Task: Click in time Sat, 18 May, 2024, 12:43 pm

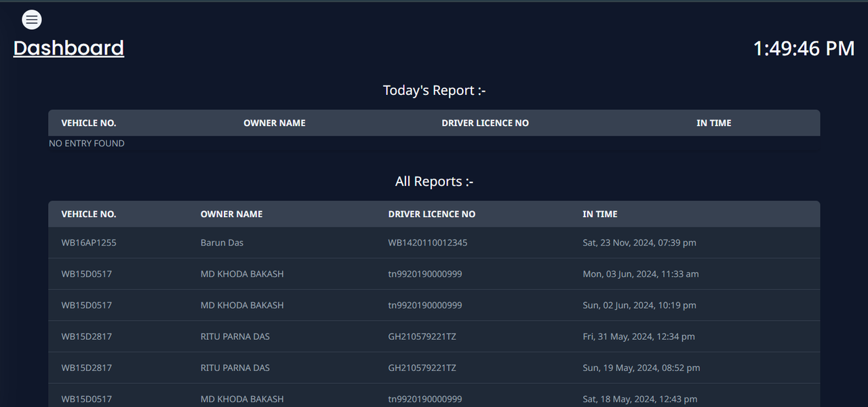Action: (x=640, y=399)
